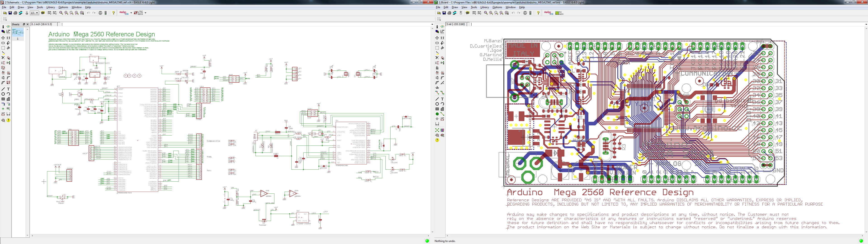Viewport: 868px width, 244px height.
Task: Expand the LTCspice toolbar dropdown
Action: (x=146, y=13)
